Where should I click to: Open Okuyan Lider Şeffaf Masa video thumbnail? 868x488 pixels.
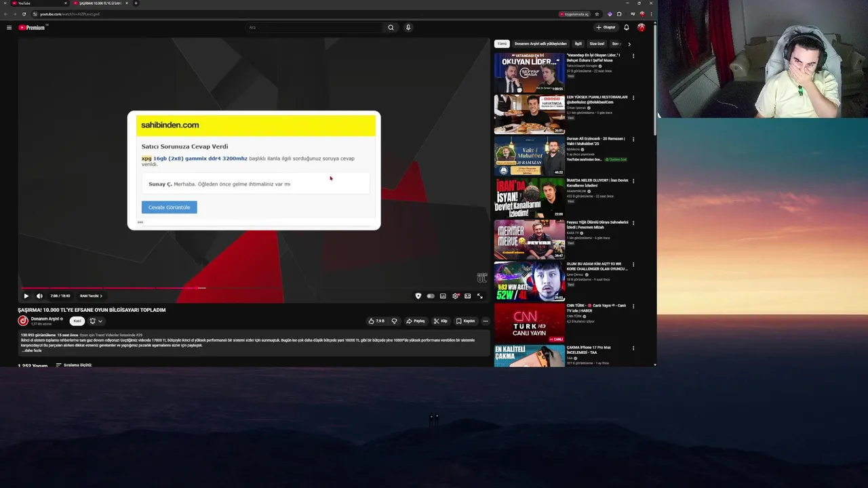530,73
